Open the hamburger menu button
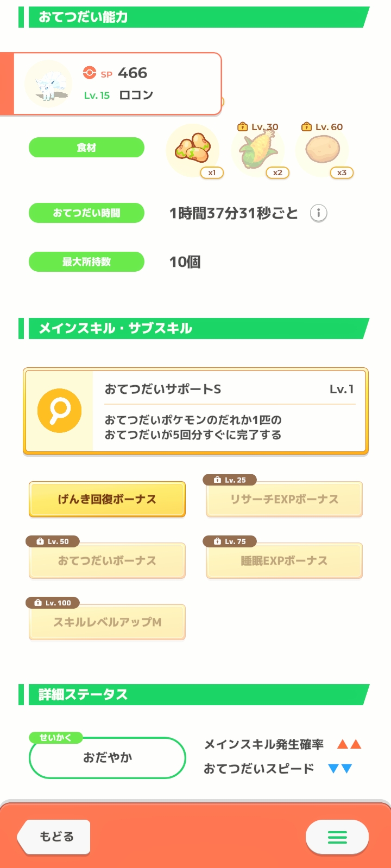The image size is (391, 868). [x=337, y=837]
